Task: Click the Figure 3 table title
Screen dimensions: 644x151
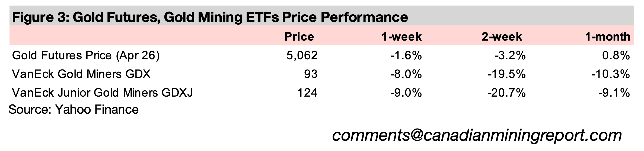Action: 210,17
